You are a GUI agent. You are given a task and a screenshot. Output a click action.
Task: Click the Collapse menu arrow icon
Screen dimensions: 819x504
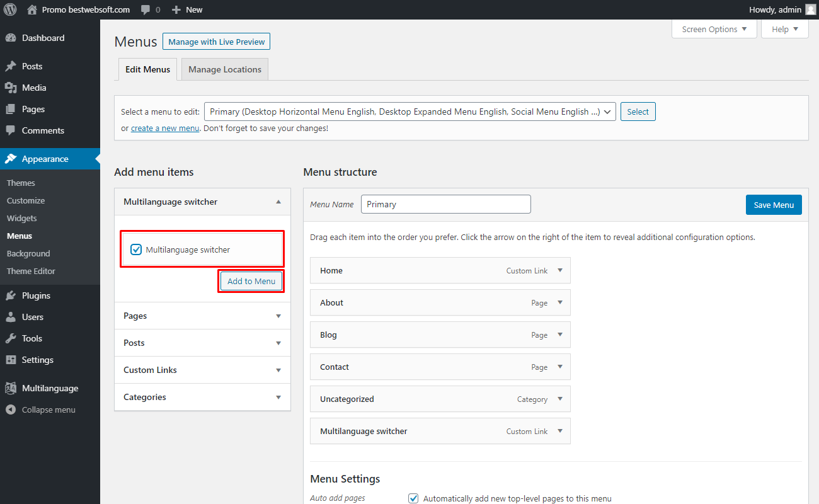pyautogui.click(x=11, y=409)
